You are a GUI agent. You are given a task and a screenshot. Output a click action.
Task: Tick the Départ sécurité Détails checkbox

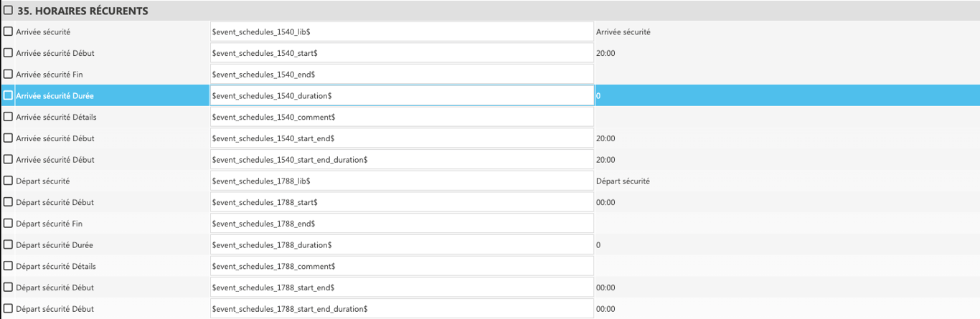point(9,266)
